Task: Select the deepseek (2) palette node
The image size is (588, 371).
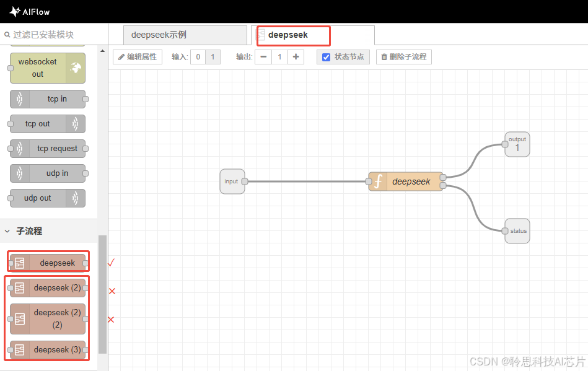Action: click(48, 288)
